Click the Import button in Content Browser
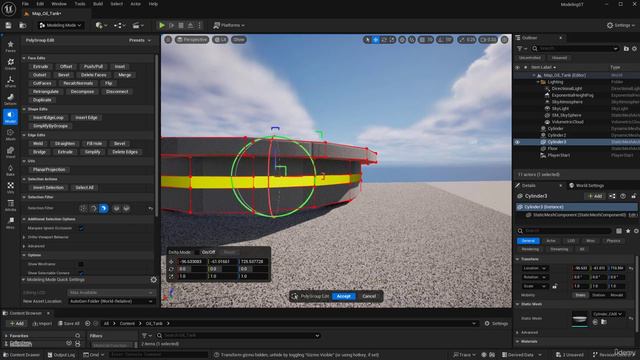Image resolution: width=640 pixels, height=360 pixels. coord(42,324)
